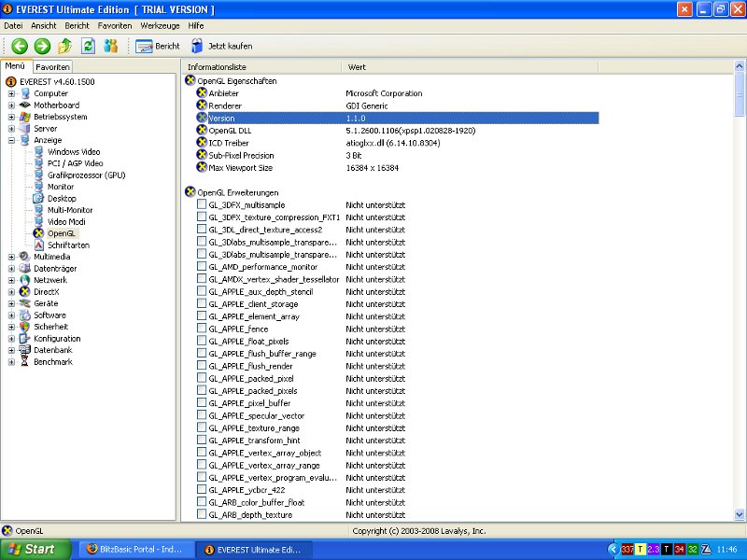This screenshot has height=560, width=747.
Task: Expand the Motherboard tree node
Action: pyautogui.click(x=11, y=105)
